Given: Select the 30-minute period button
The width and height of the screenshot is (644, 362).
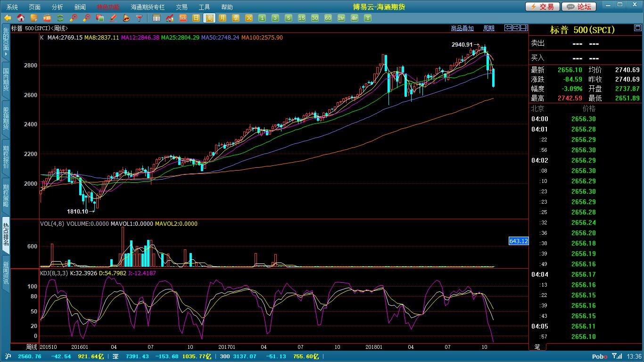Looking at the screenshot, I should click(x=315, y=18).
